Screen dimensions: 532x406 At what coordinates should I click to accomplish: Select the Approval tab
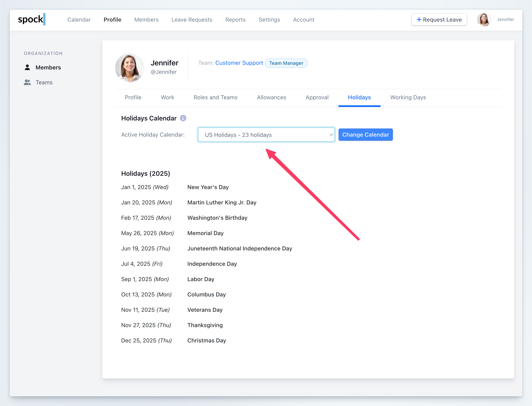tap(317, 97)
